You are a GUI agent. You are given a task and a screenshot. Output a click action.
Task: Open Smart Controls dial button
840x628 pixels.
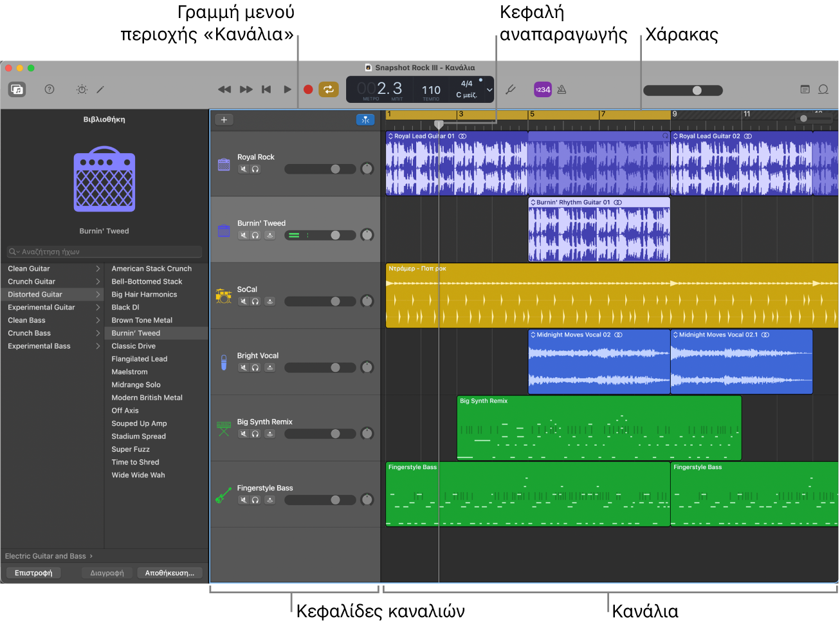tap(82, 89)
